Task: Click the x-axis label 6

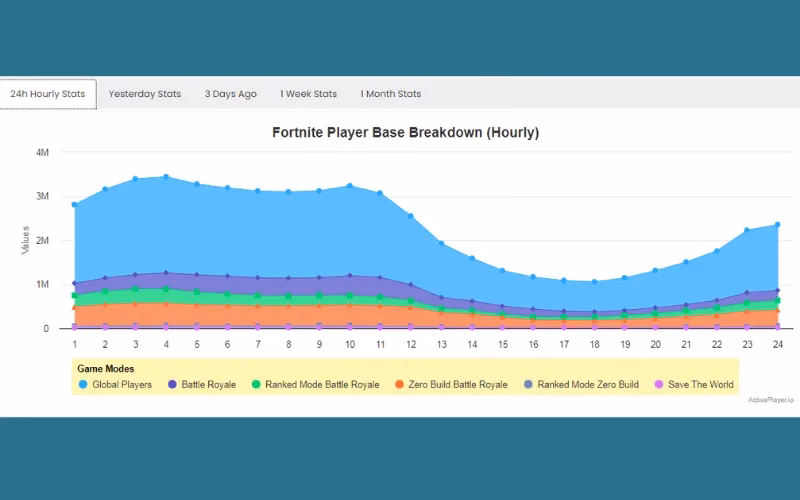Action: 228,345
